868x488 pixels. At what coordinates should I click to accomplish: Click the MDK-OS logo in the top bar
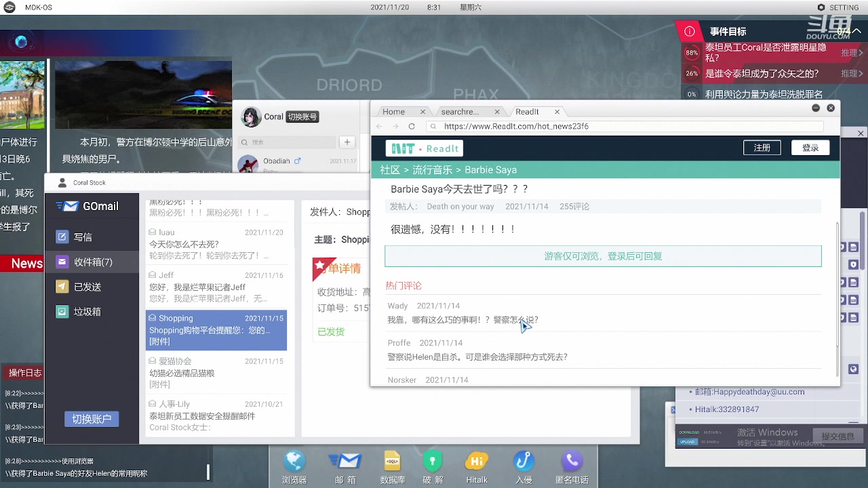[x=9, y=7]
